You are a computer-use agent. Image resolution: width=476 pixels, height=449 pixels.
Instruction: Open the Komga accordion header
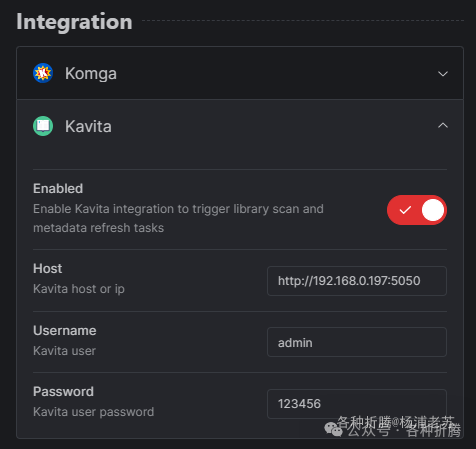point(240,73)
